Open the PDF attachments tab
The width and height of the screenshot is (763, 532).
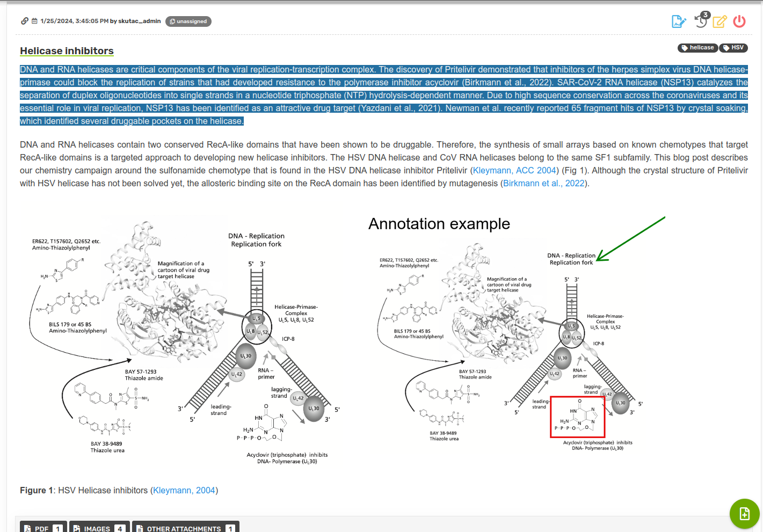(43, 528)
